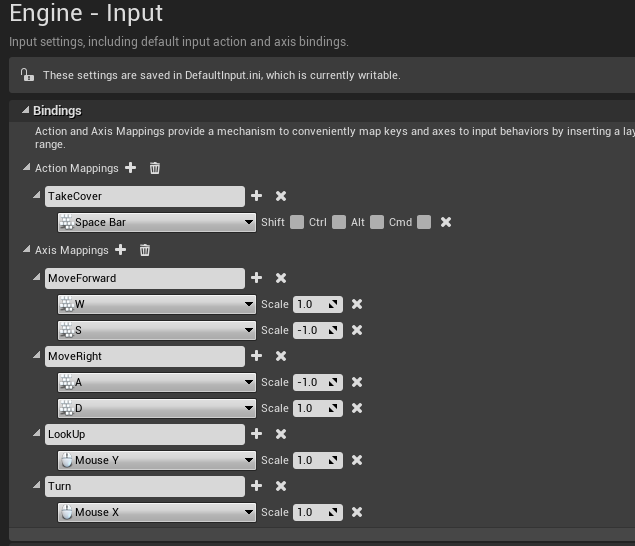
Task: Open the W key selection dropdown
Action: [x=156, y=304]
